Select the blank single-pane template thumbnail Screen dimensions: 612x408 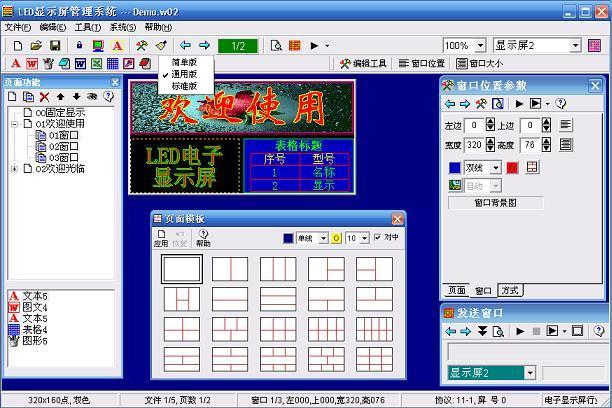[x=182, y=268]
